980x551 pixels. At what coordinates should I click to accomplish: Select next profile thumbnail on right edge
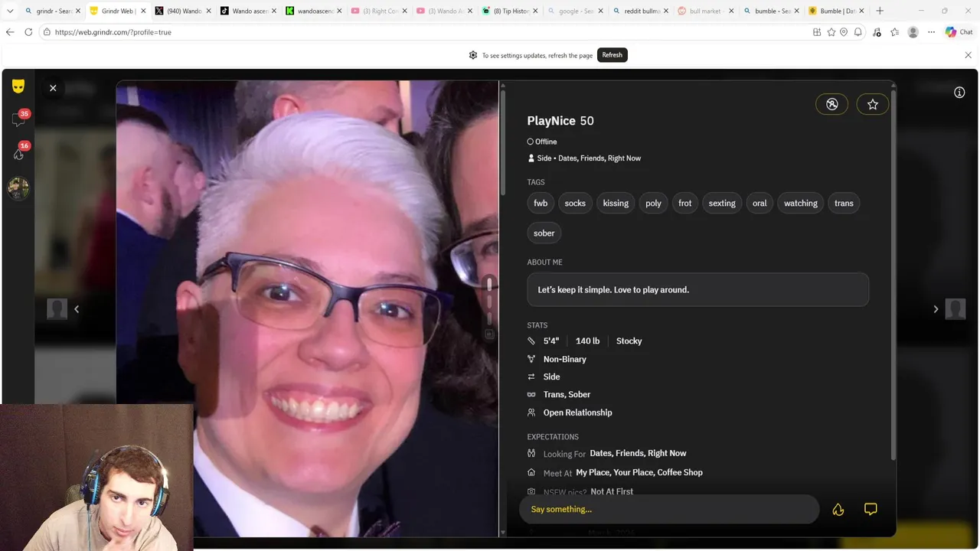tap(955, 309)
